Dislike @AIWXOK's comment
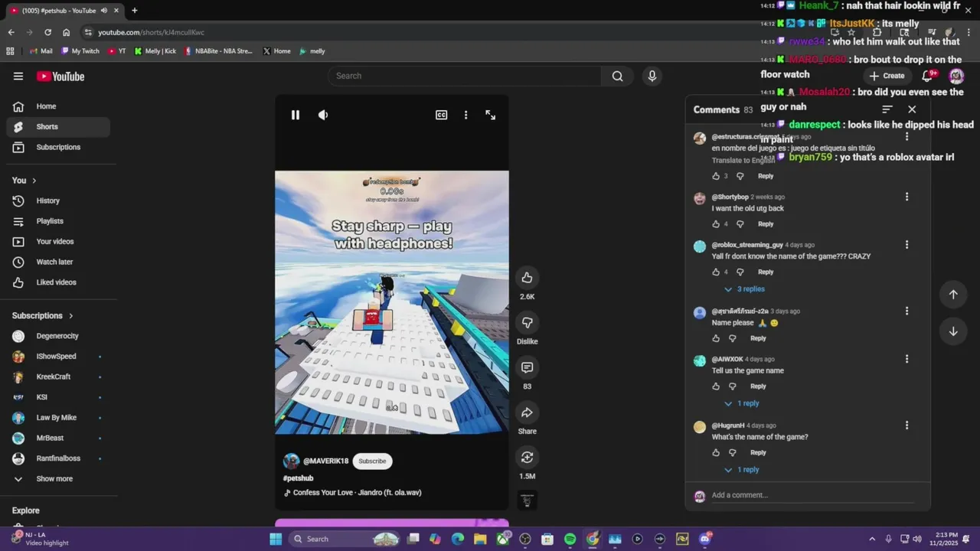 (x=733, y=386)
